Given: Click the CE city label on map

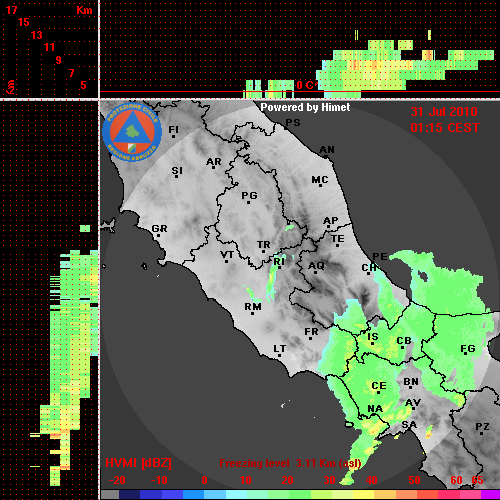Looking at the screenshot, I should tap(379, 386).
